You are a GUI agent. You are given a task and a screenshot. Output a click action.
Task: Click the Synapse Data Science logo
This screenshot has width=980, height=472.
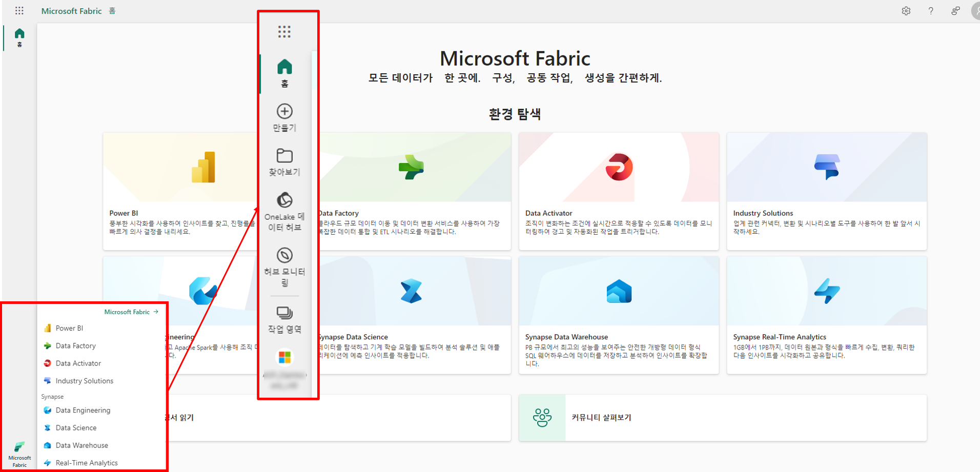(411, 291)
